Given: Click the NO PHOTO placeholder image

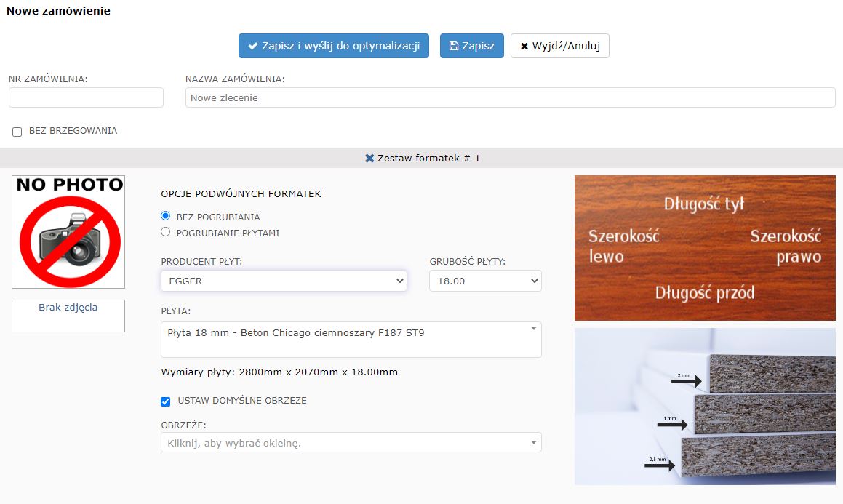Looking at the screenshot, I should 68,231.
